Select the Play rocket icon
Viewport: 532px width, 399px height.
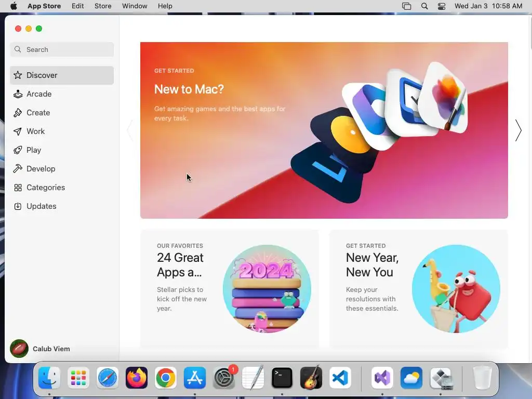[x=18, y=150]
